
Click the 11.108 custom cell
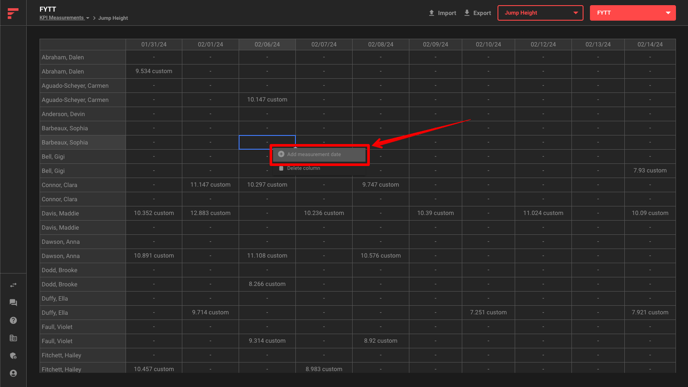coord(267,256)
